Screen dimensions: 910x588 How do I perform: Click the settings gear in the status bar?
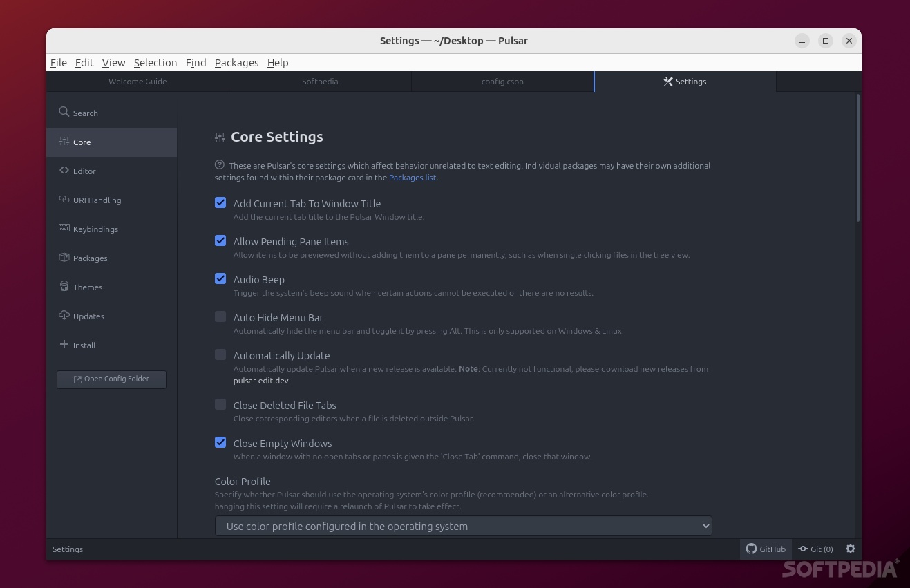(x=851, y=549)
